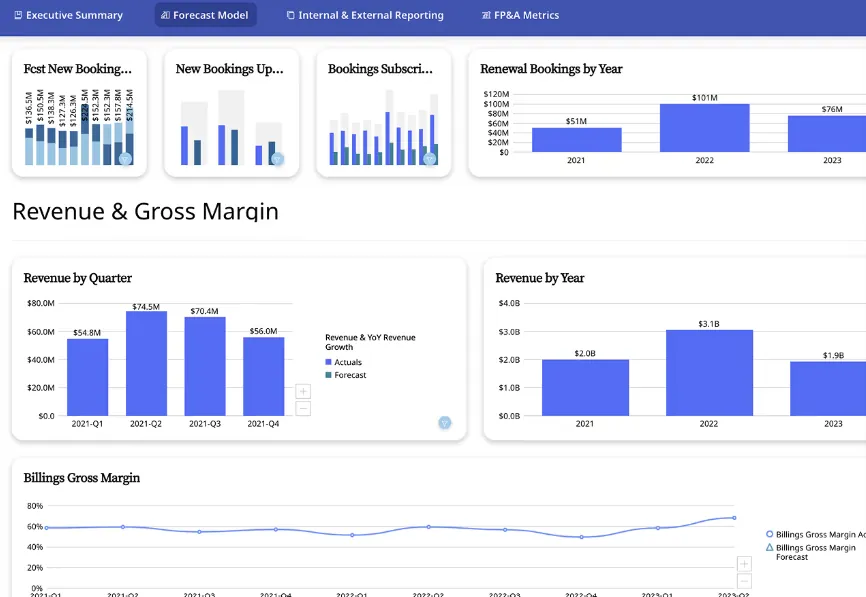Zoom out Revenue by Quarter chart with minus

coord(303,408)
